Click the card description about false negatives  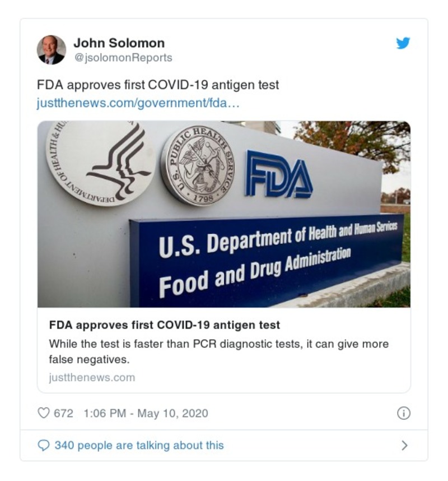tap(218, 351)
